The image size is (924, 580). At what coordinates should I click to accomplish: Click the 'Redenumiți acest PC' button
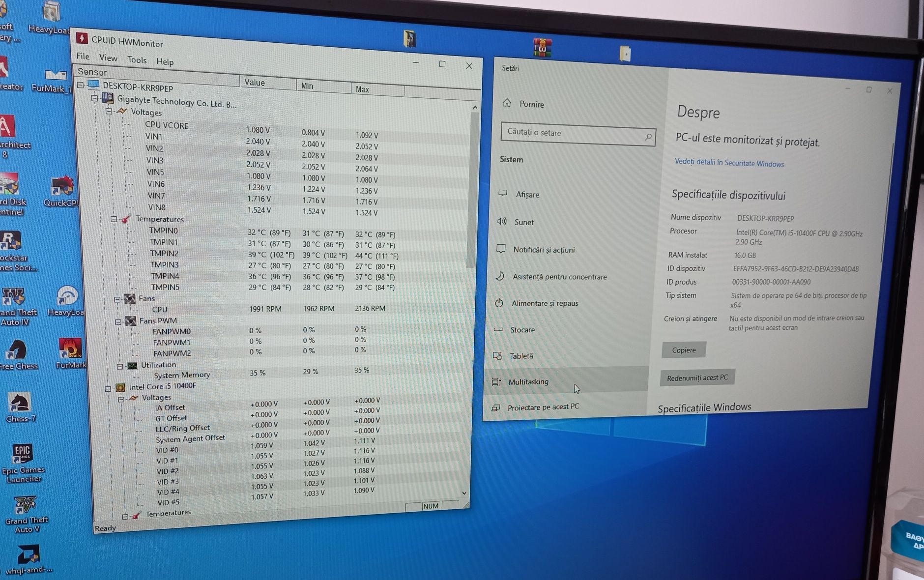(x=697, y=377)
